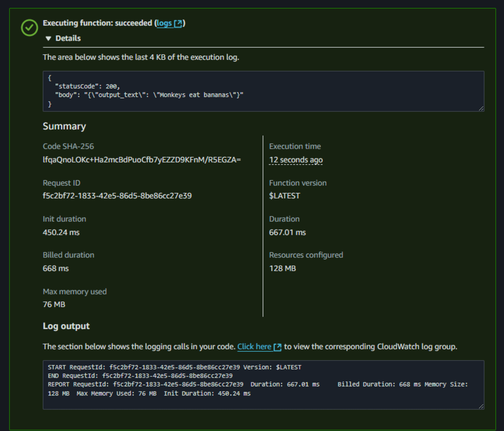504x431 pixels.
Task: Click the Max memory used label
Action: [x=75, y=292]
